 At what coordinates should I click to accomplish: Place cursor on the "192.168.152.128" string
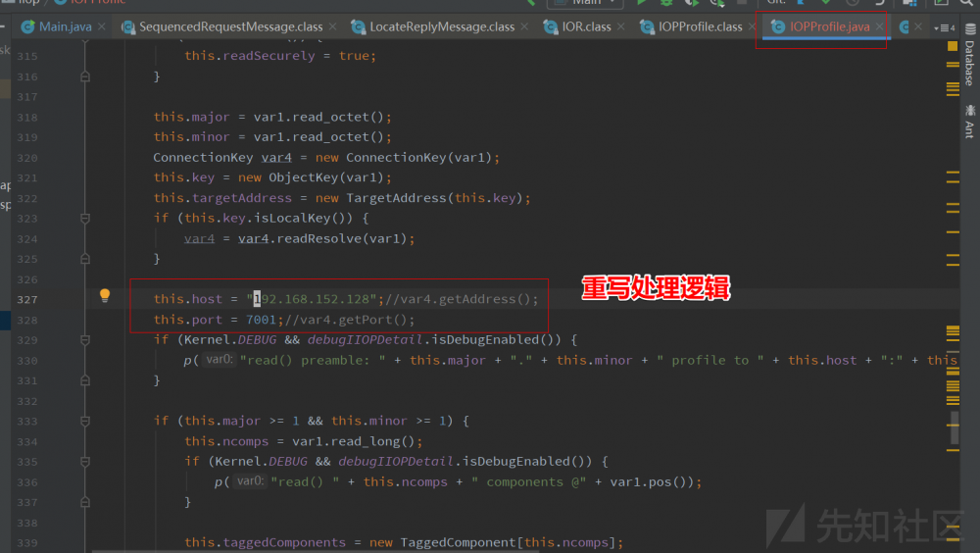point(312,299)
